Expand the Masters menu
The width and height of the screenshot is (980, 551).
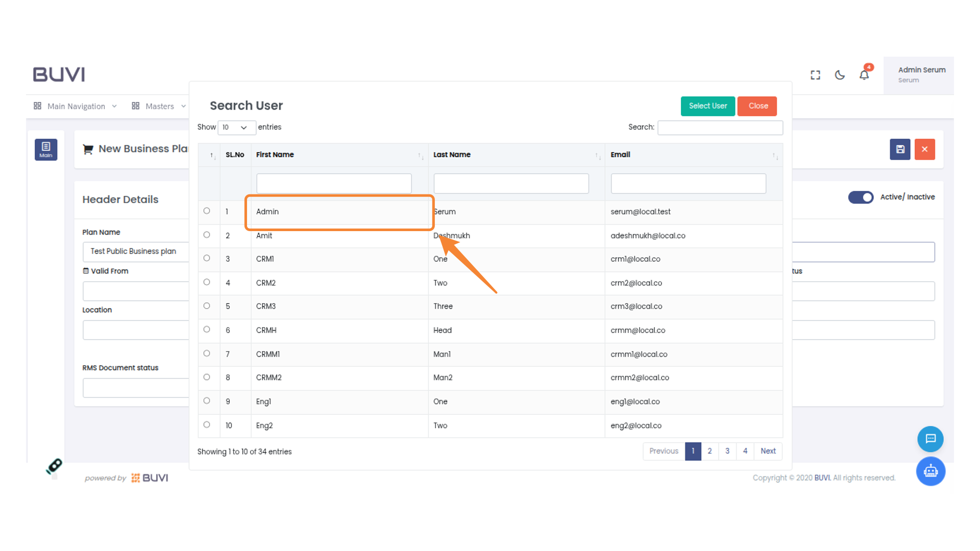(159, 106)
